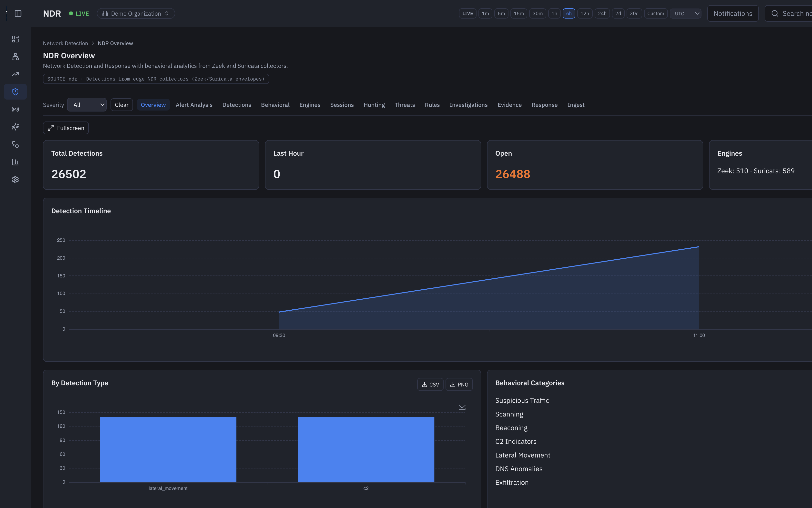Open the settings gear sidebar icon
This screenshot has width=812, height=508.
point(15,180)
